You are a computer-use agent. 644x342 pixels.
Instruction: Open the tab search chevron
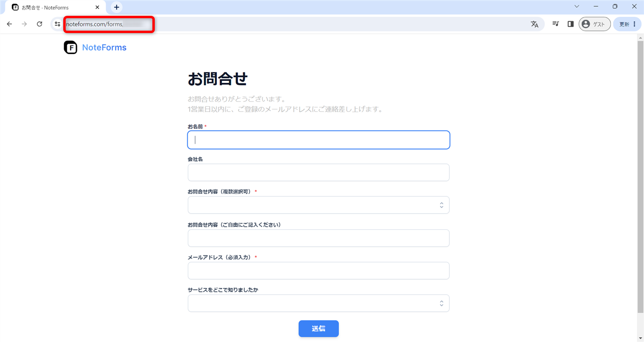coord(577,7)
